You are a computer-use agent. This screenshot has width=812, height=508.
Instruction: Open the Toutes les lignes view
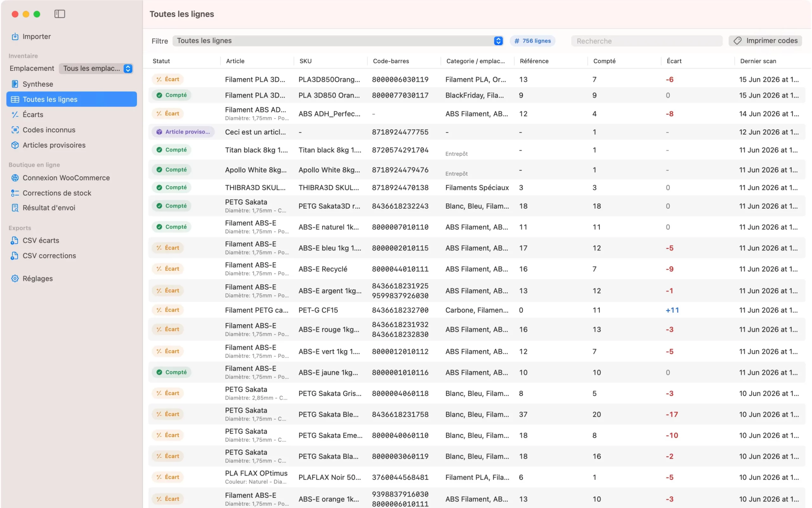pyautogui.click(x=71, y=99)
